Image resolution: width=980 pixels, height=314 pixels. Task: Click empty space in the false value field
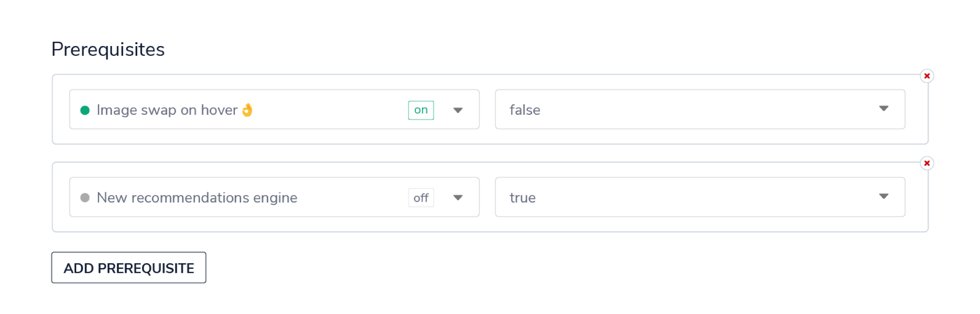pos(703,110)
